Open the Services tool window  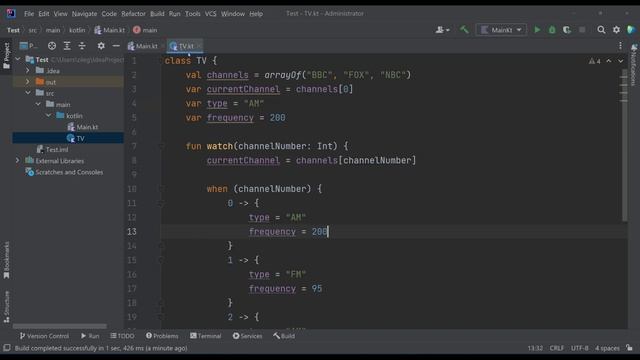[247, 336]
